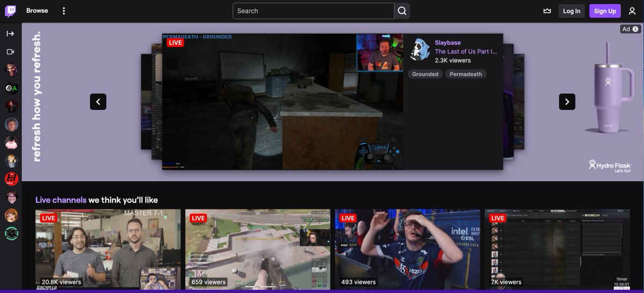This screenshot has width=644, height=293.
Task: Open sidebar channel with red H logo
Action: point(11,179)
